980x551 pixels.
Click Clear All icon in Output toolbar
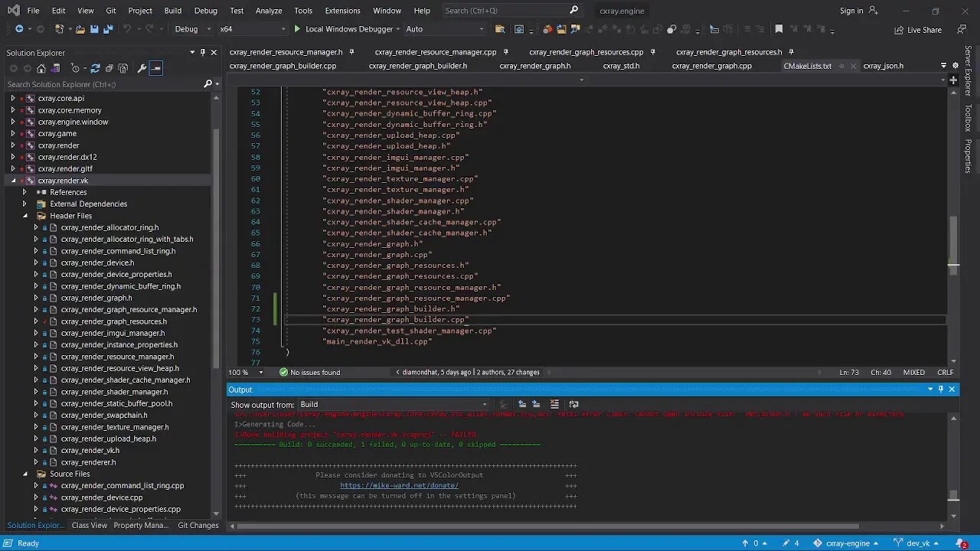pos(555,404)
